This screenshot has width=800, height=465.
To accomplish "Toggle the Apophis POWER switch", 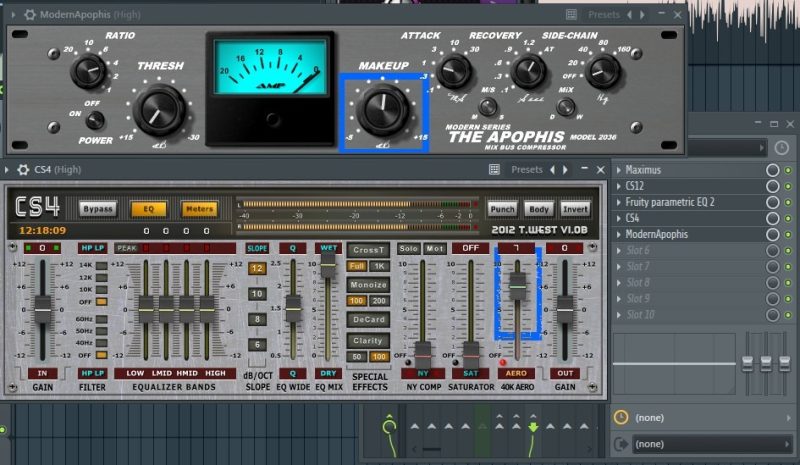I will [x=95, y=120].
